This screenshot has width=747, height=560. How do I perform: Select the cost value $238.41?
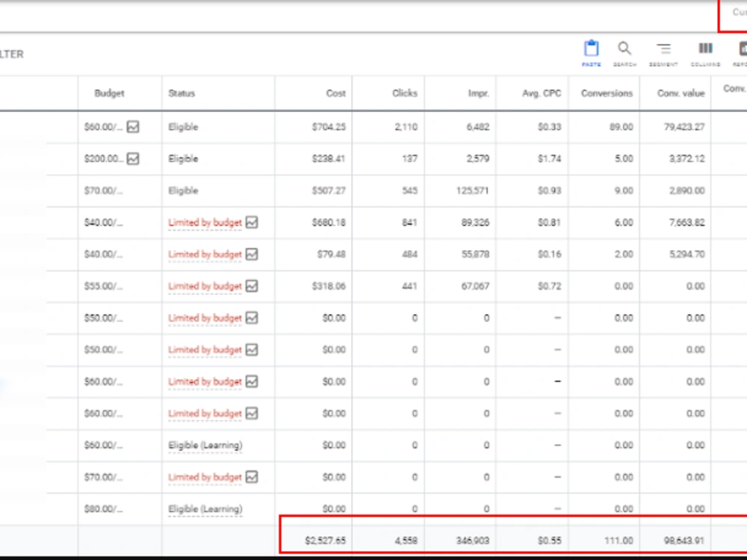pyautogui.click(x=329, y=158)
